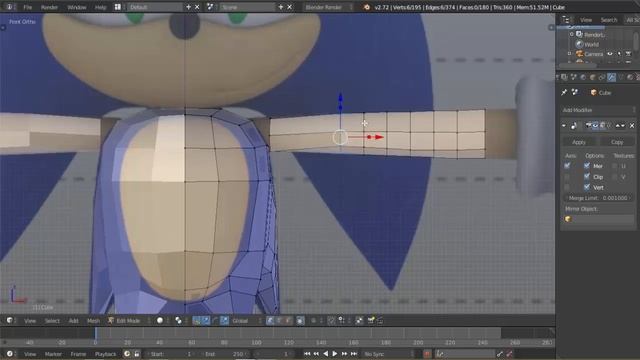
Task: Open the Window menu
Action: 76,7
